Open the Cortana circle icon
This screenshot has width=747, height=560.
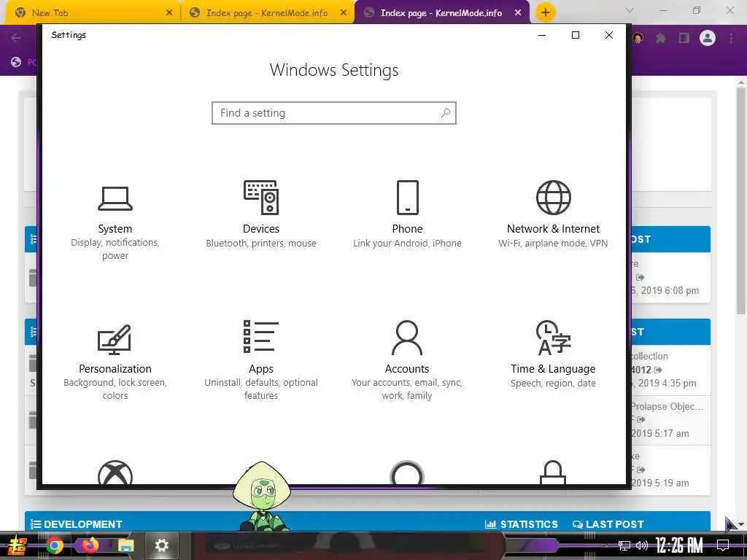coord(407,472)
